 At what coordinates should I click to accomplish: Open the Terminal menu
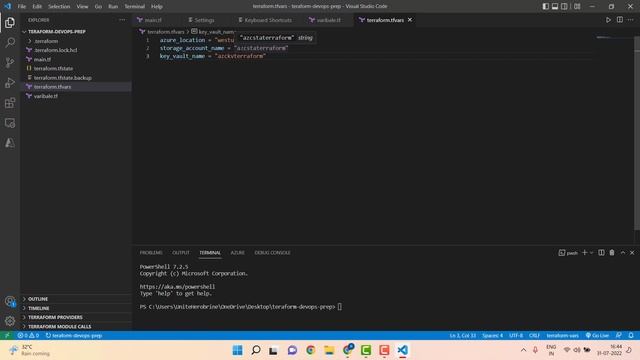pos(134,7)
